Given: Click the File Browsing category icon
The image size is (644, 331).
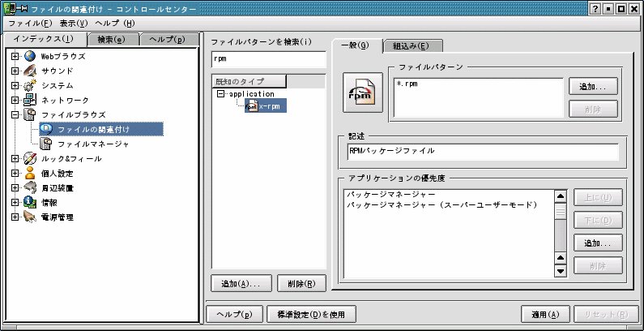Looking at the screenshot, I should tap(30, 114).
